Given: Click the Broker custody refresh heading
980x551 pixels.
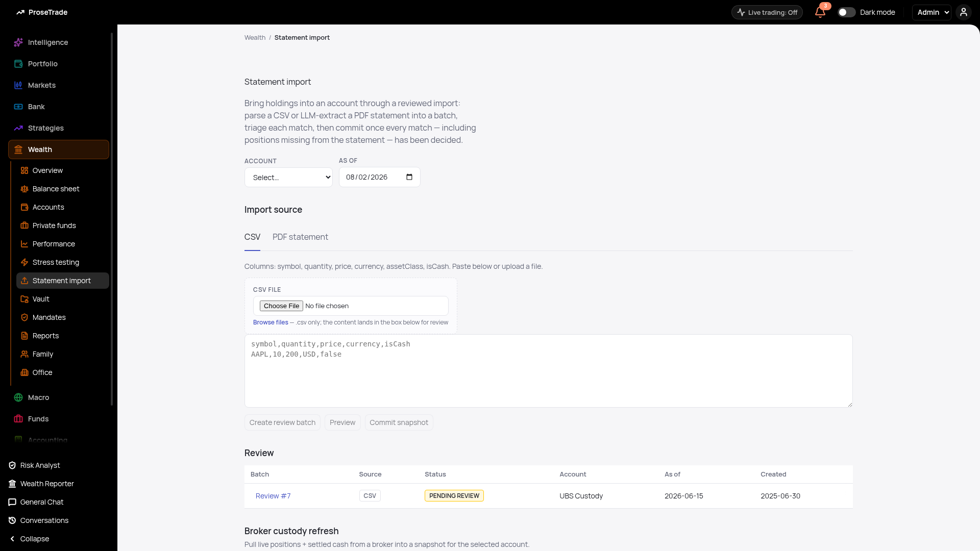Looking at the screenshot, I should 291,531.
